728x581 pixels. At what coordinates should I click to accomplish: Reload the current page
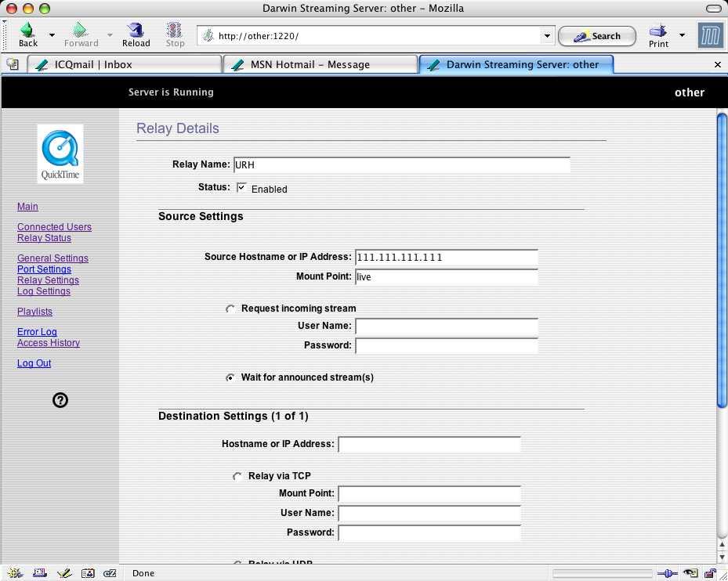(x=136, y=34)
